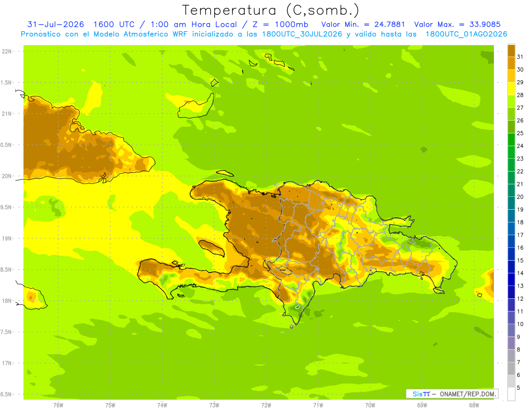Screen dimensions: 532x411
Task: Click the '20N' latitude axis label
Action: pos(7,176)
